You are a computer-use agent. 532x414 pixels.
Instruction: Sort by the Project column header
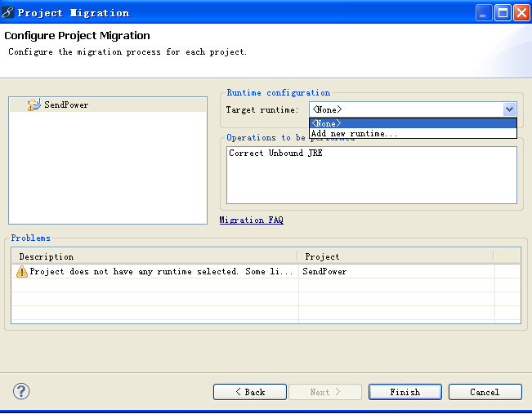(396, 256)
